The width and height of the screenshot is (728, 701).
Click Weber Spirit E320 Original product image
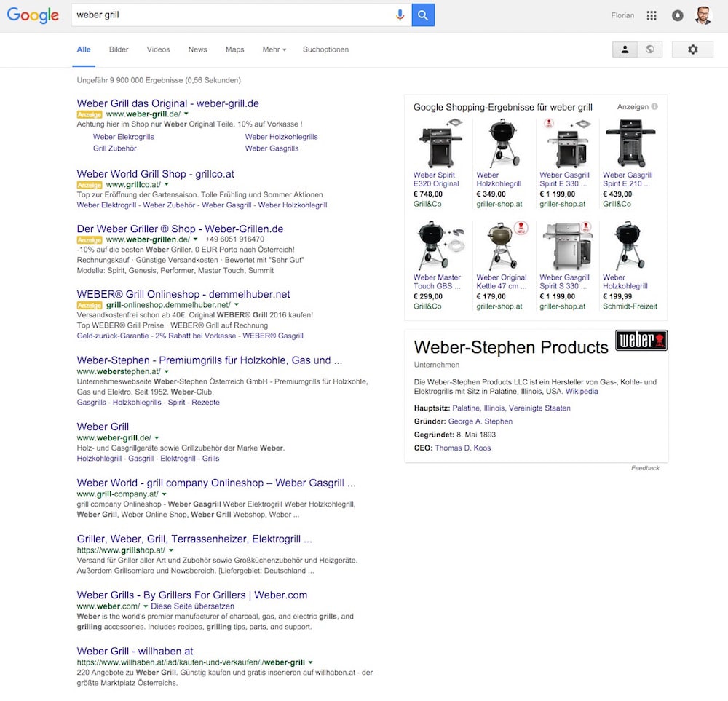click(439, 143)
